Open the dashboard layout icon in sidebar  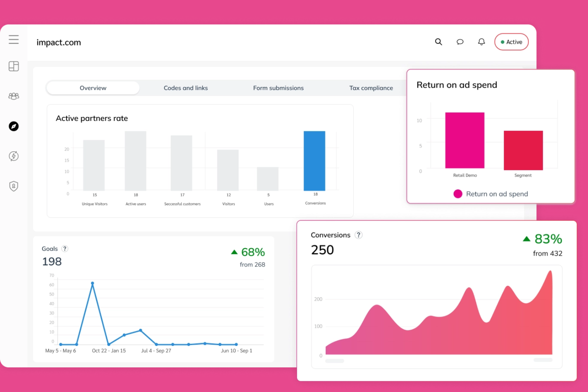tap(14, 66)
